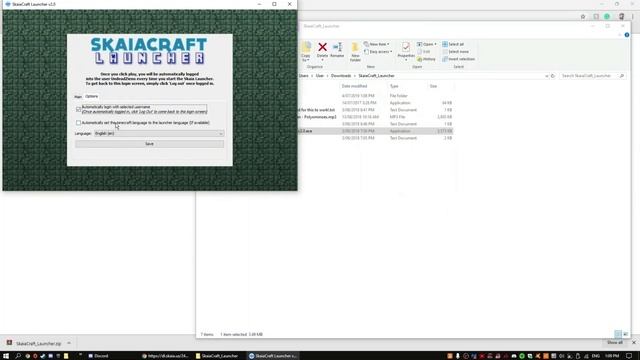This screenshot has height=360, width=640.
Task: Close the browser download bar
Action: pos(633,343)
